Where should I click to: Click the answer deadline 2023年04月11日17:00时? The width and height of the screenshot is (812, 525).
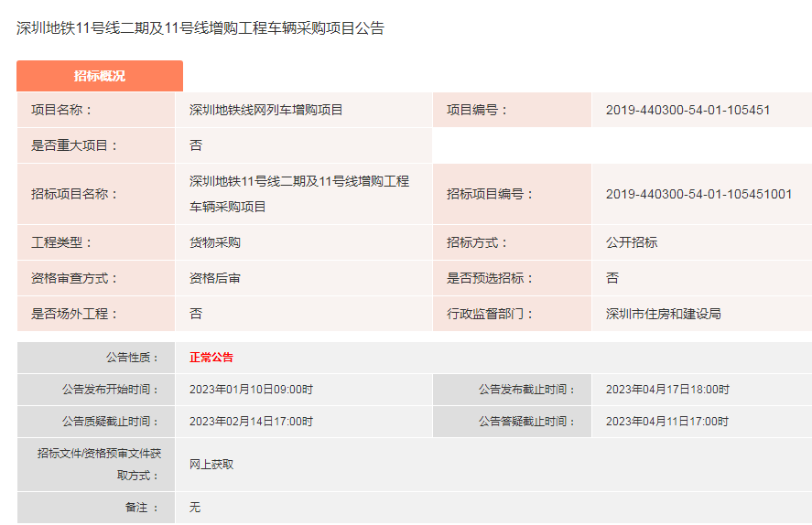tap(667, 422)
